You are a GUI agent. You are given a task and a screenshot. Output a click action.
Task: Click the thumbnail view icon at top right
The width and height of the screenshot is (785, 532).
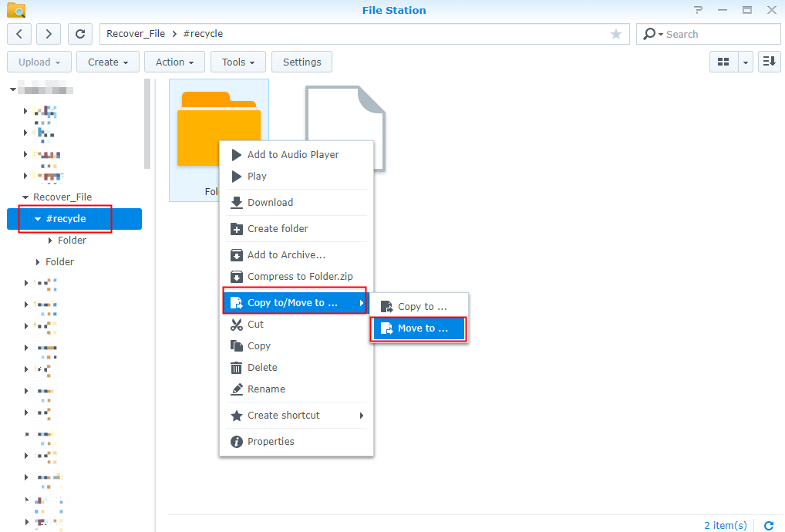click(x=723, y=62)
